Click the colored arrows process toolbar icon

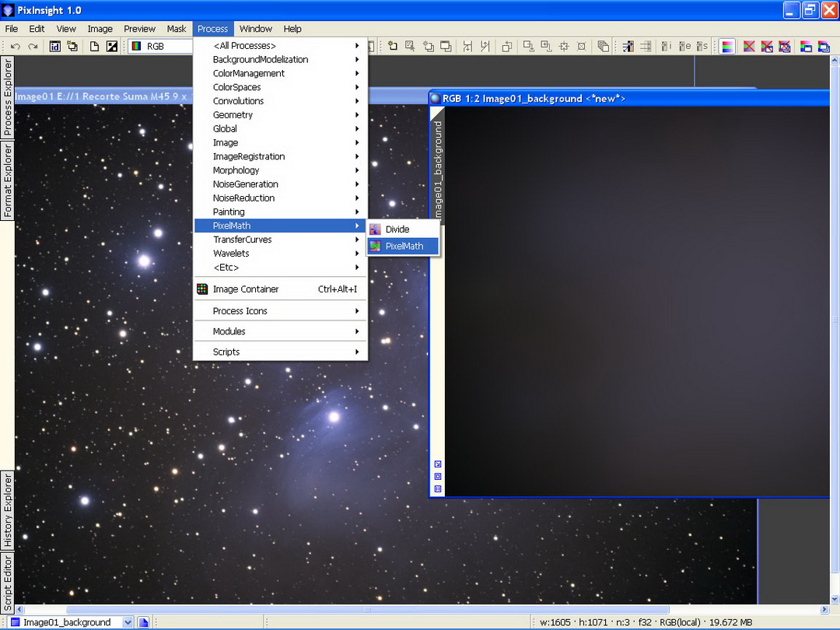(628, 47)
